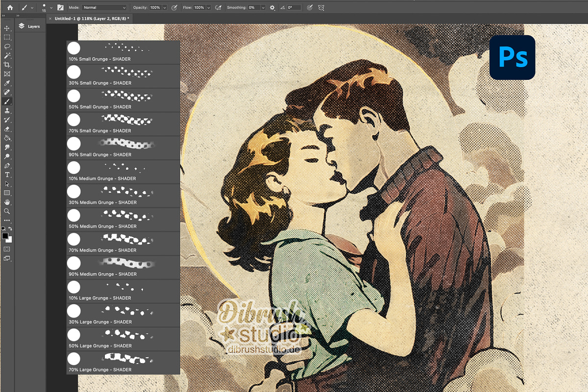This screenshot has height=392, width=588.
Task: Open the Smoothing slider dropdown
Action: tap(263, 8)
